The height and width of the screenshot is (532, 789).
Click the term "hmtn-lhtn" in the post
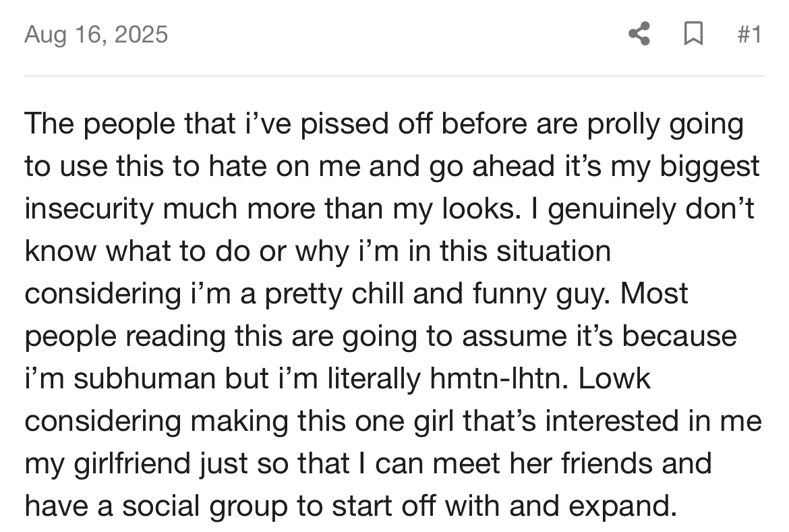498,378
